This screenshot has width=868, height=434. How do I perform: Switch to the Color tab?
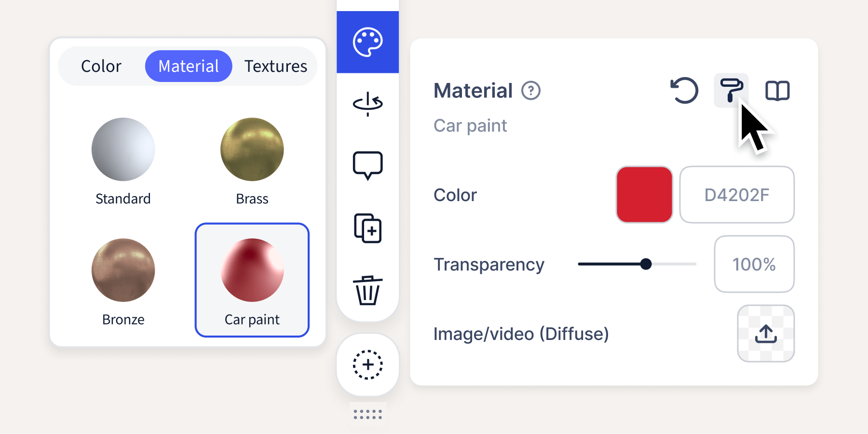tap(101, 66)
